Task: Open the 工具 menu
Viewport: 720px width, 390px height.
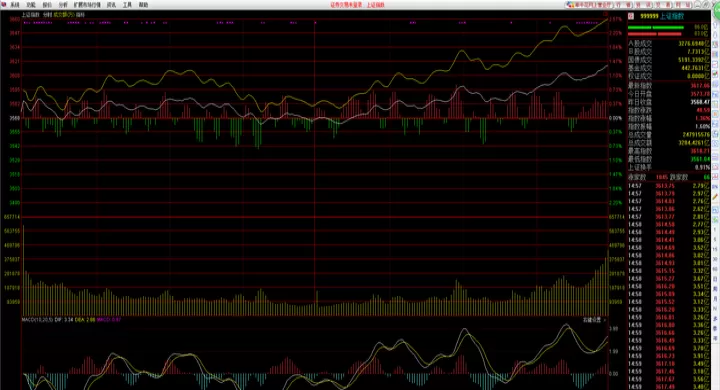Action: 127,5
